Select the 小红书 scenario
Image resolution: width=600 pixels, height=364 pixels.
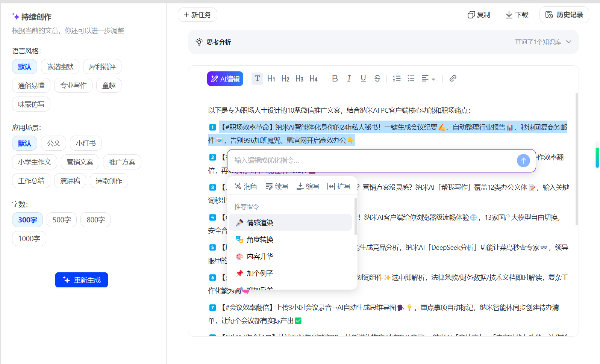click(x=86, y=143)
